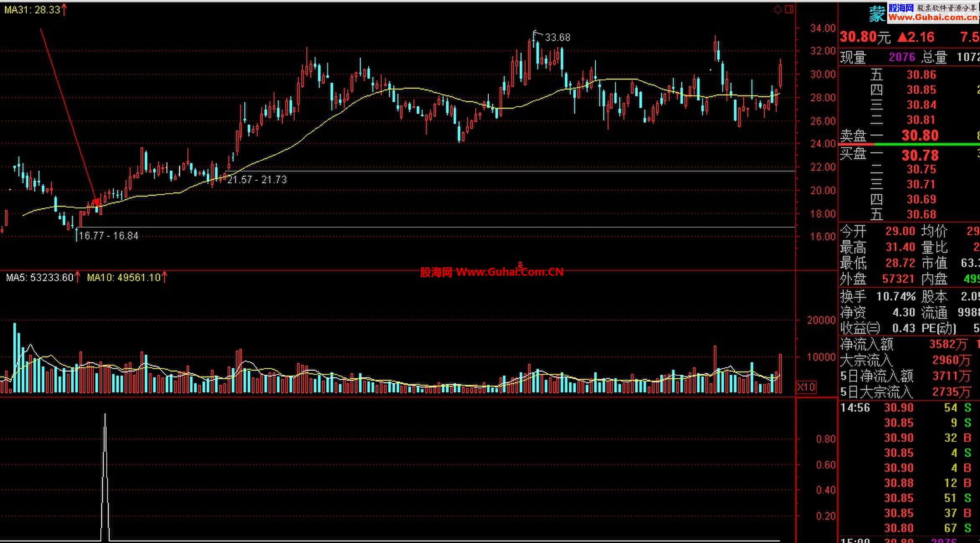Click the 换手 value 10.74%
Screen dimensions: 980x543
point(896,297)
